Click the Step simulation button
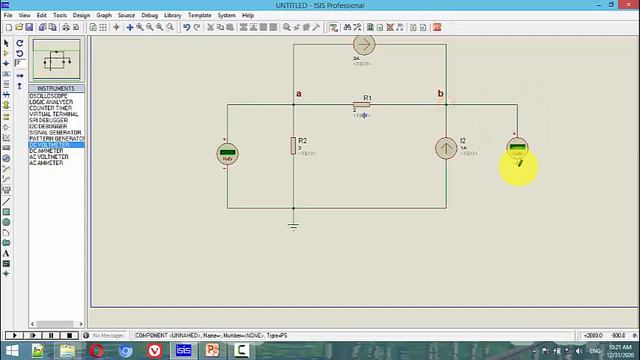The image size is (640, 360). 33,336
